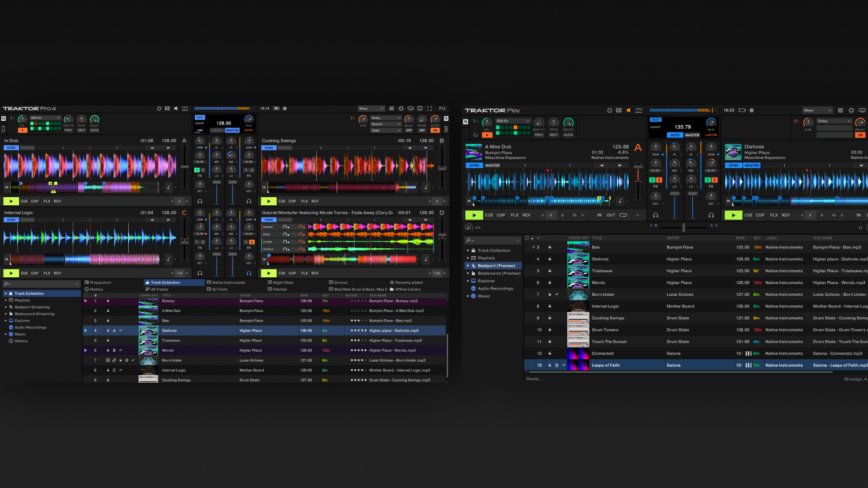This screenshot has width=868, height=488.
Task: Click DUCK button in Traktor Play pattern player
Action: point(568,134)
